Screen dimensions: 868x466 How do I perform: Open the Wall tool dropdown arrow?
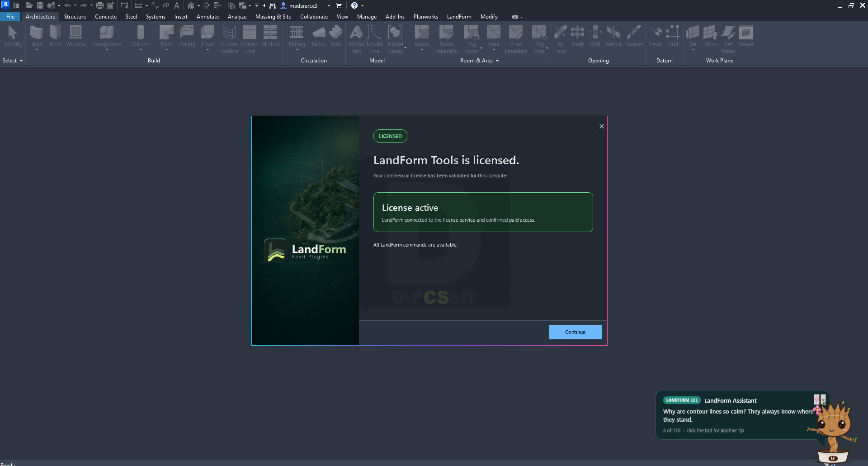37,50
